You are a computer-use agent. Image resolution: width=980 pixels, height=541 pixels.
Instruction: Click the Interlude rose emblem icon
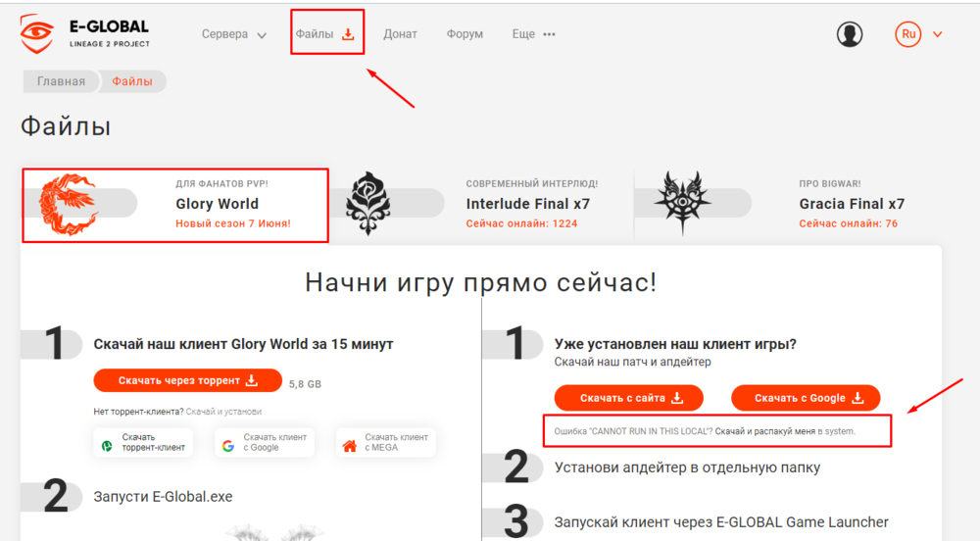[368, 204]
